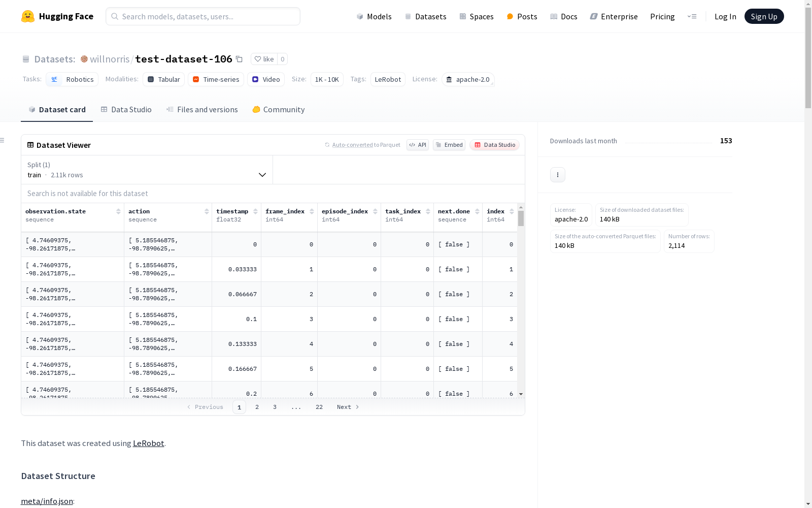Expand the Split train dropdown

[x=147, y=170]
